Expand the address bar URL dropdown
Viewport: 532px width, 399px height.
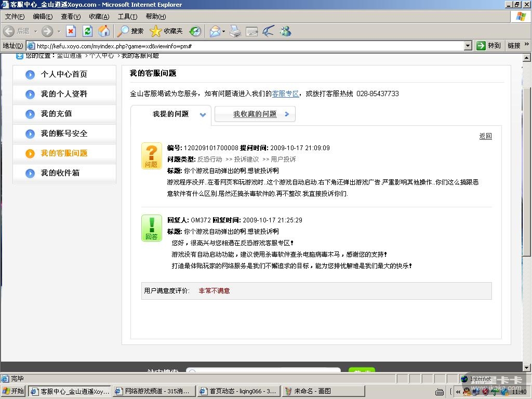pyautogui.click(x=468, y=46)
